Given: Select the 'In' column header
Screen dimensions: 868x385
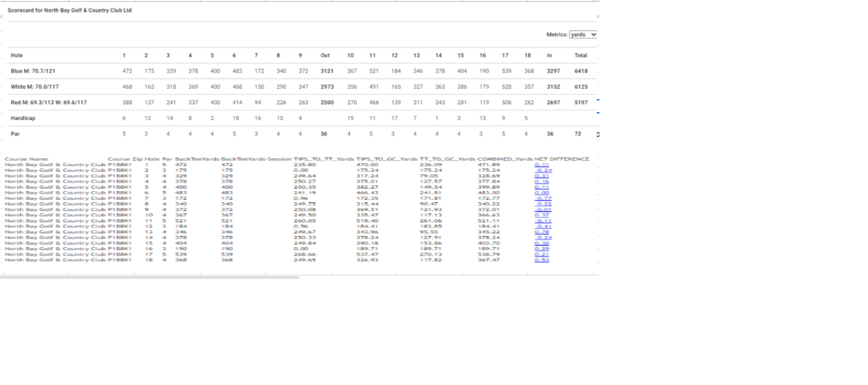Looking at the screenshot, I should (549, 55).
